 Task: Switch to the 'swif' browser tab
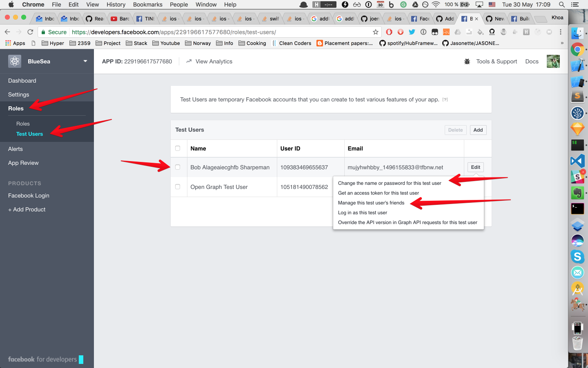(x=271, y=18)
